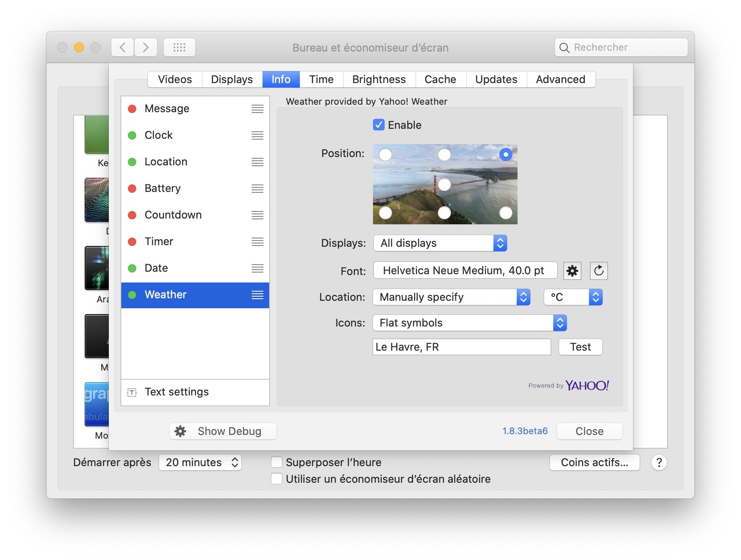This screenshot has height=560, width=741.
Task: Click the red status dot beside Timer
Action: click(x=132, y=242)
